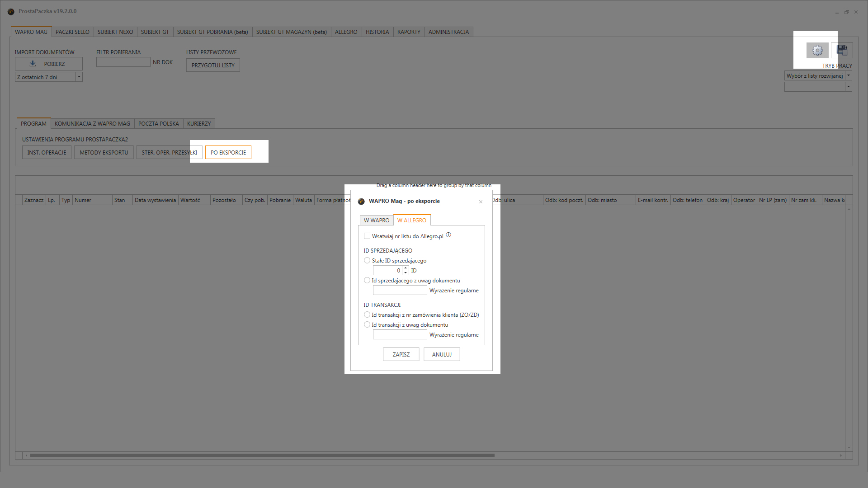The height and width of the screenshot is (488, 868).
Task: Select the W ALLEGRO tab
Action: [x=412, y=220]
